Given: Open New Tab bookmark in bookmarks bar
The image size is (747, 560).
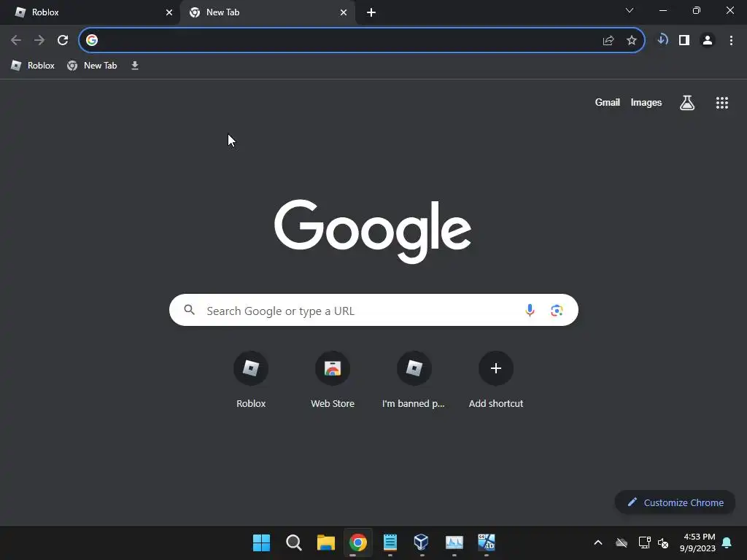Looking at the screenshot, I should click(x=92, y=66).
